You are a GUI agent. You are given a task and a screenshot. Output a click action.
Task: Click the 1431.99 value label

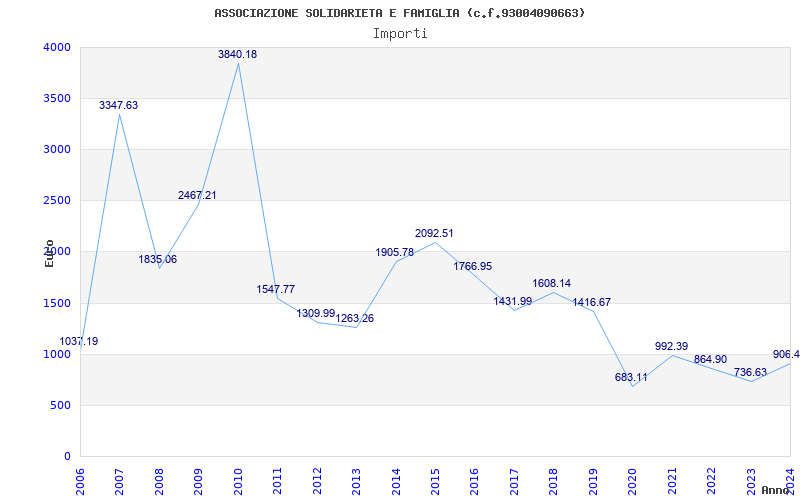(x=513, y=301)
